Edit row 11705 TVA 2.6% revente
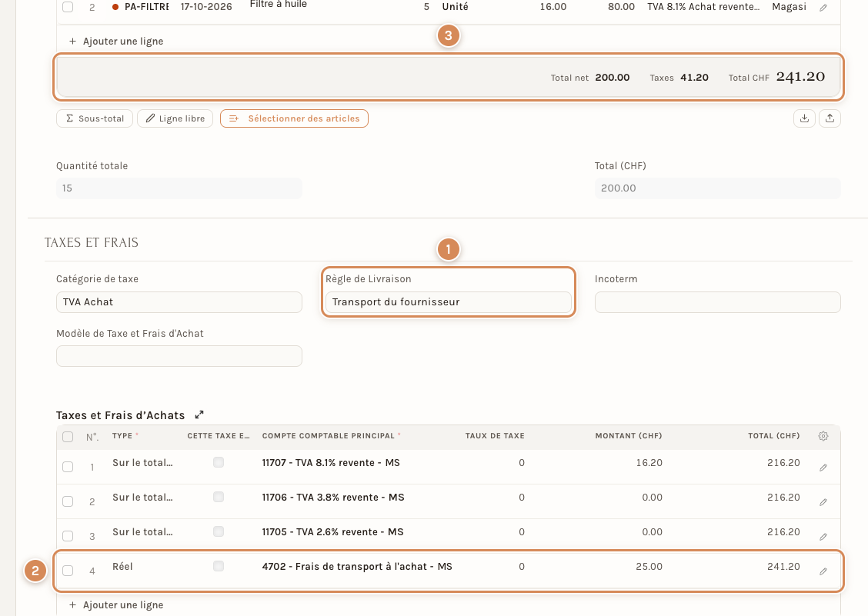The height and width of the screenshot is (616, 868). coord(823,537)
